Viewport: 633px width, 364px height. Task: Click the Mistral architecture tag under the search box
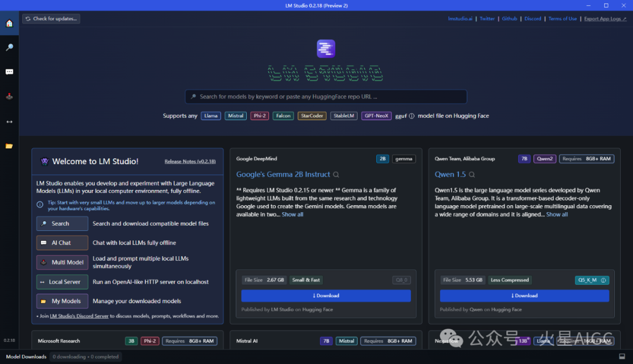coord(236,116)
